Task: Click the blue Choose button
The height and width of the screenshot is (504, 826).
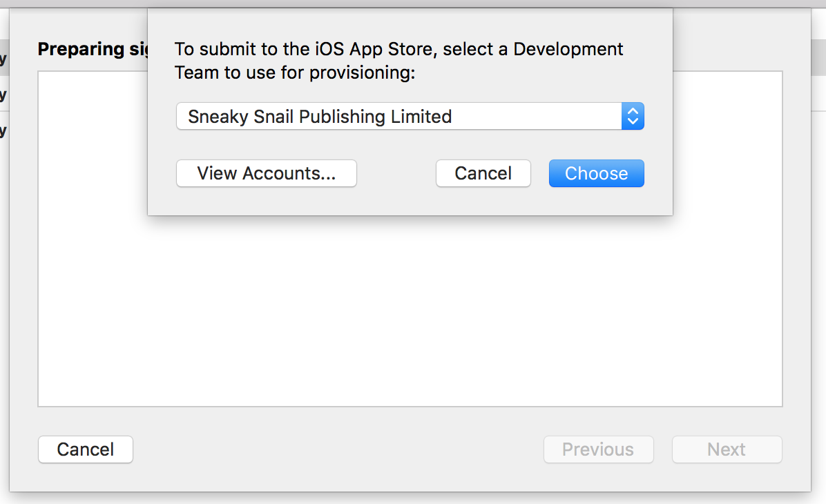Action: pyautogui.click(x=596, y=173)
